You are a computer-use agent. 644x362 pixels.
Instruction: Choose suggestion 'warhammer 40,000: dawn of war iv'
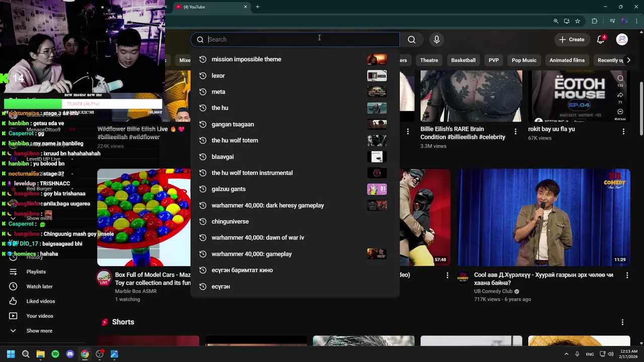pos(295,238)
